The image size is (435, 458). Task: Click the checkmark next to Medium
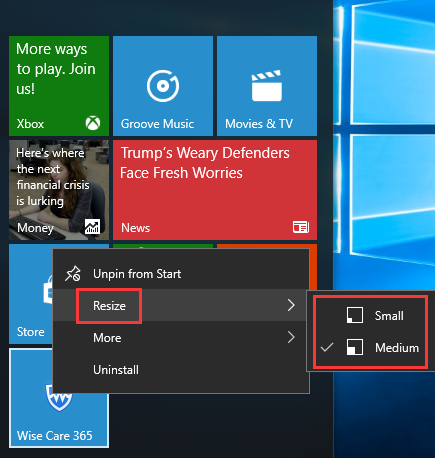[327, 348]
